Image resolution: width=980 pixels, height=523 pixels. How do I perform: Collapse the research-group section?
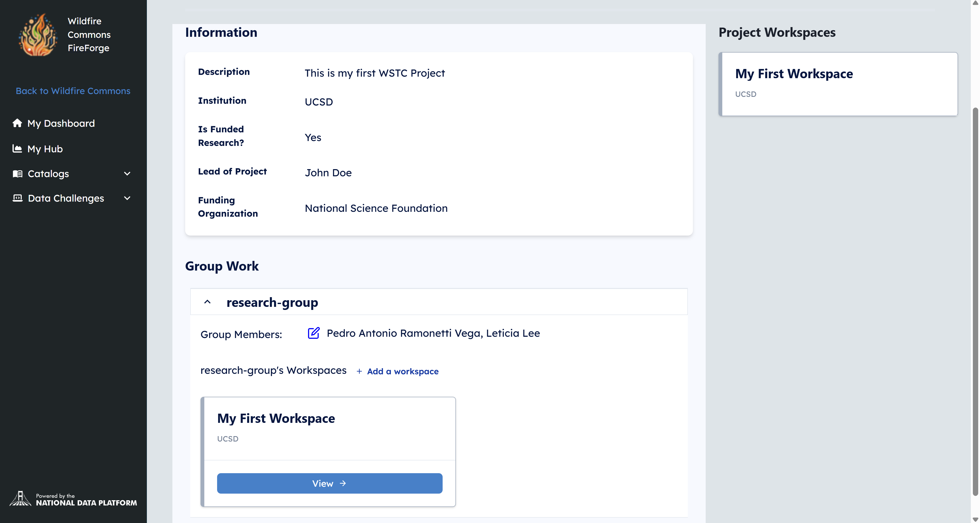pos(207,302)
